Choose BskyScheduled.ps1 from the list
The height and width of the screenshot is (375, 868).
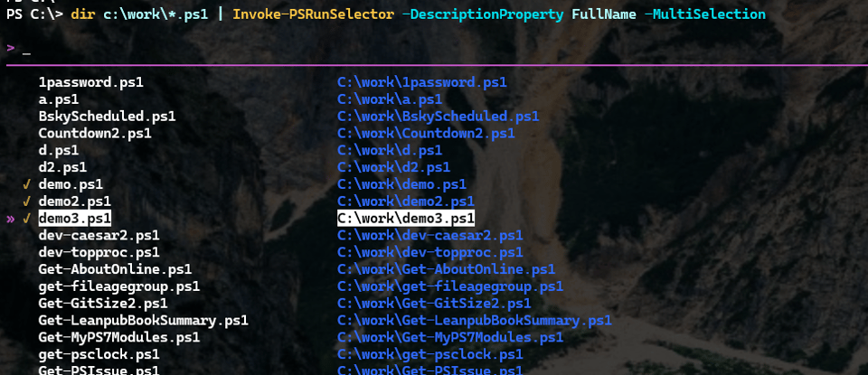click(107, 117)
